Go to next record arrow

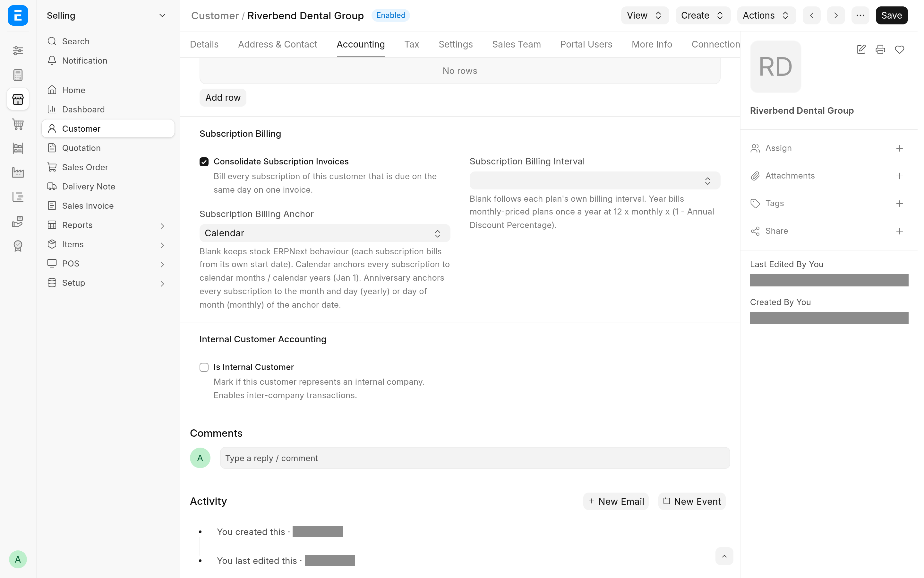(836, 15)
